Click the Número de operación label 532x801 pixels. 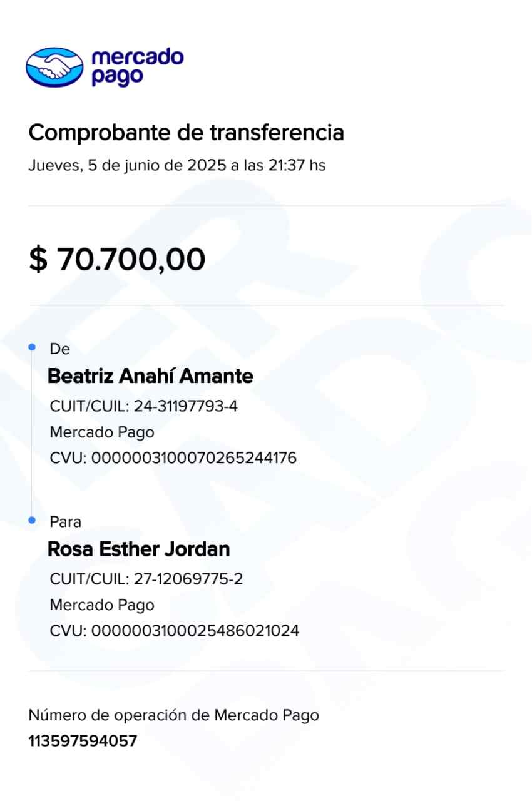click(x=173, y=715)
